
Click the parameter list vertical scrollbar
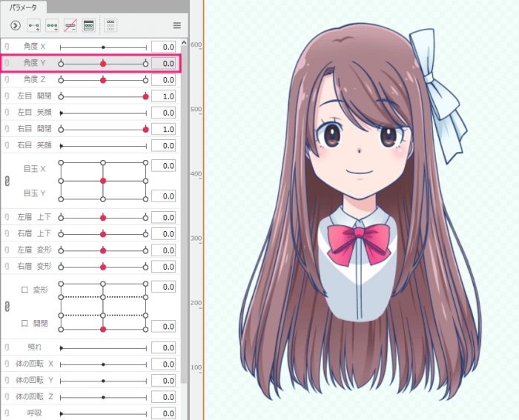[184, 215]
